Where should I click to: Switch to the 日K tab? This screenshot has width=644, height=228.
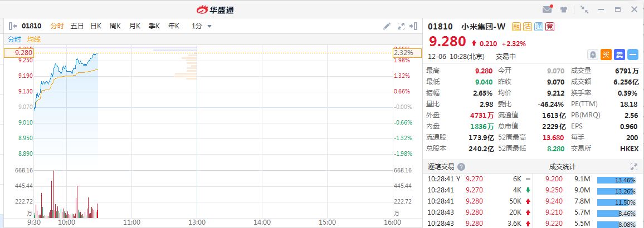pyautogui.click(x=96, y=26)
